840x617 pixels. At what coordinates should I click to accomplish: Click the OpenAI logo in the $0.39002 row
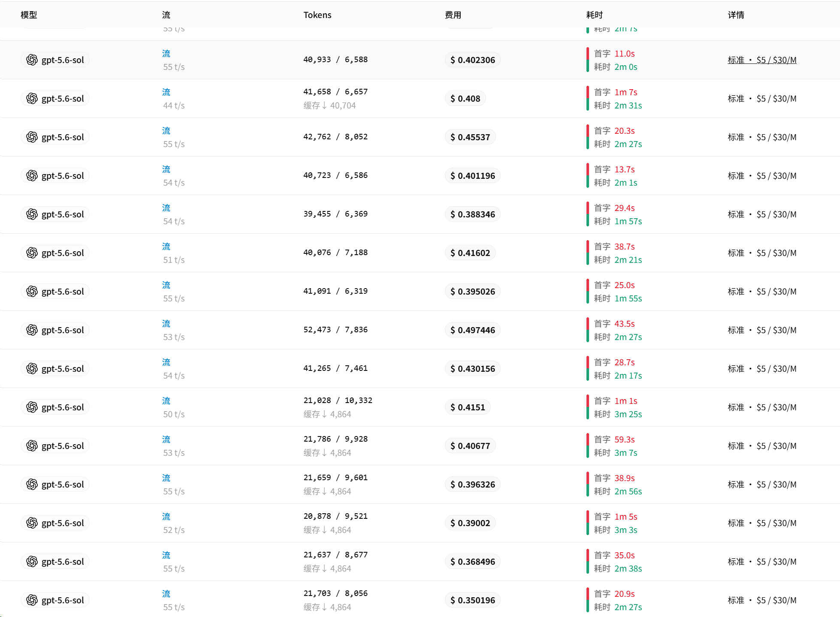tap(32, 523)
